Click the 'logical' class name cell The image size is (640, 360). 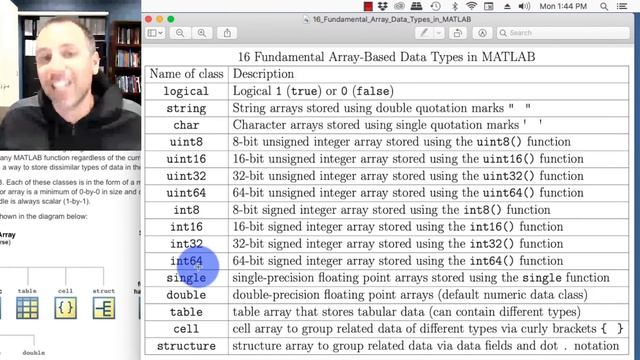tap(186, 91)
